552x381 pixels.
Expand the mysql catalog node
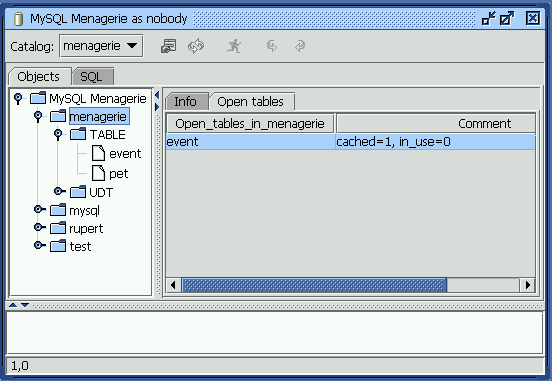39,210
